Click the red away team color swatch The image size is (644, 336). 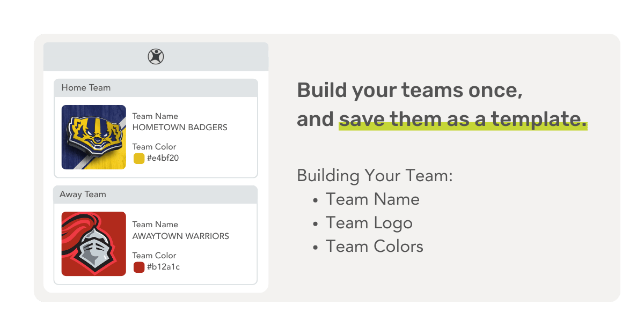139,267
